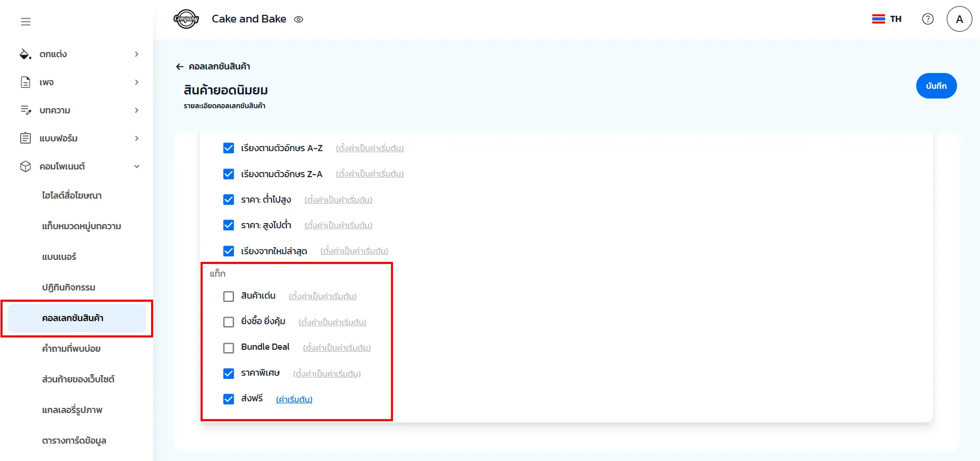Image resolution: width=980 pixels, height=461 pixels.
Task: Check the Bundle Deal checkbox
Action: pyautogui.click(x=229, y=348)
